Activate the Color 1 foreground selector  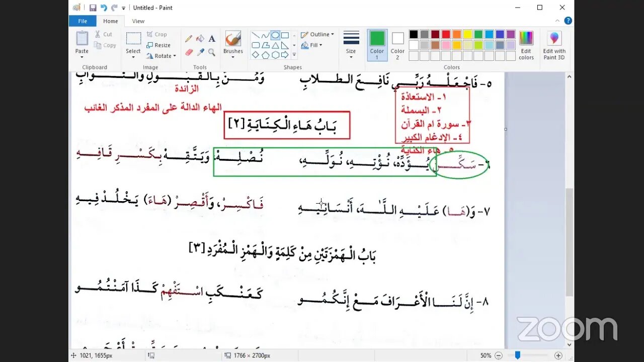(x=377, y=45)
